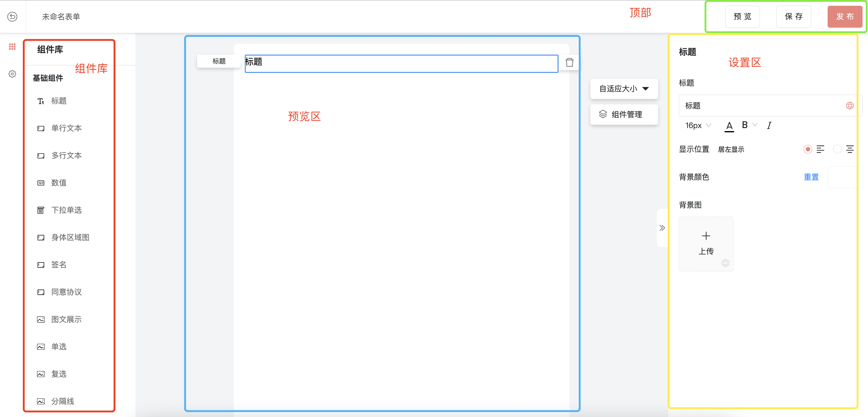Add the 单行文本 component label
Viewport: 868px width, 417px height.
pyautogui.click(x=67, y=128)
